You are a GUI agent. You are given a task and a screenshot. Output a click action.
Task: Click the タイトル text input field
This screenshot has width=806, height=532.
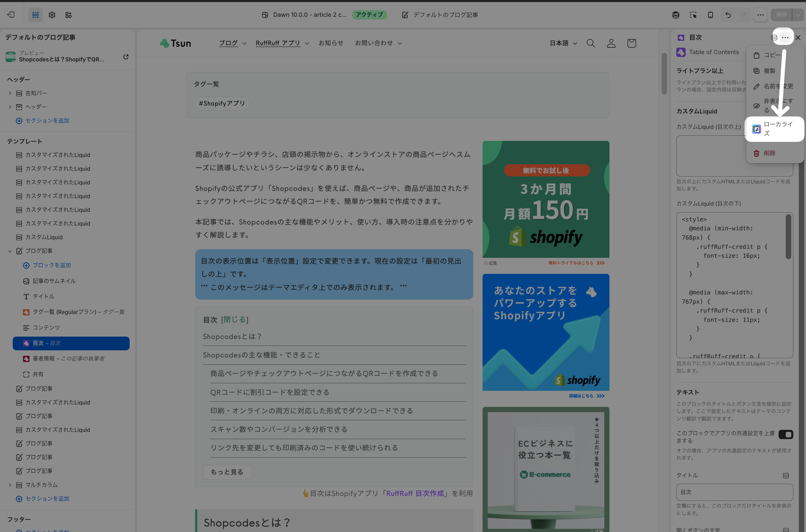click(x=735, y=492)
